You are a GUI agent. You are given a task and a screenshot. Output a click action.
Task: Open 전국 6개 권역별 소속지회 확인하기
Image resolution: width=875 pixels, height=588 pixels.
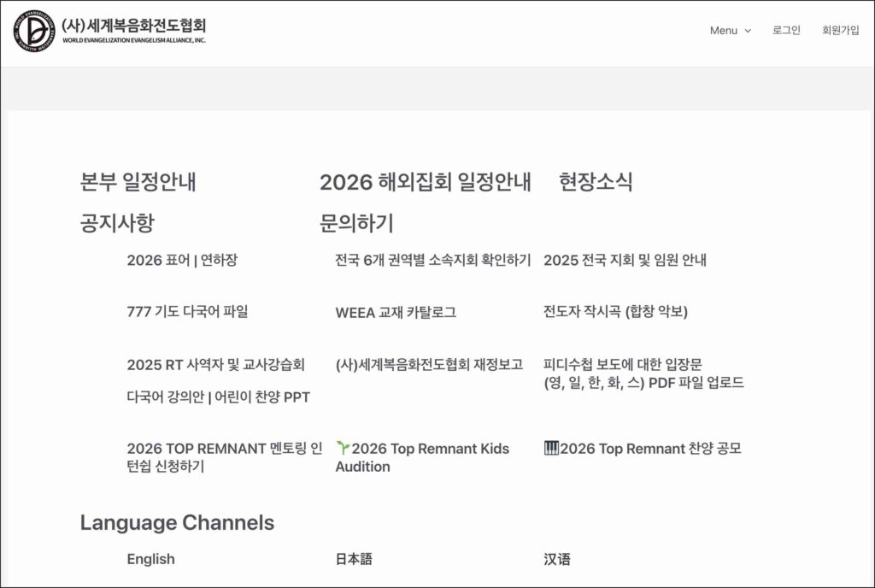pos(432,261)
